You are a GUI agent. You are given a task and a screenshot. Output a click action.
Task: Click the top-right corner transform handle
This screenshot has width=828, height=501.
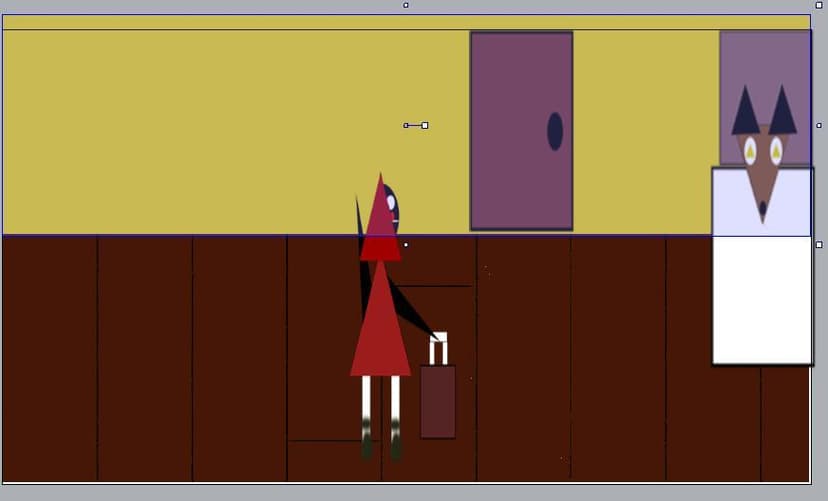pyautogui.click(x=819, y=5)
